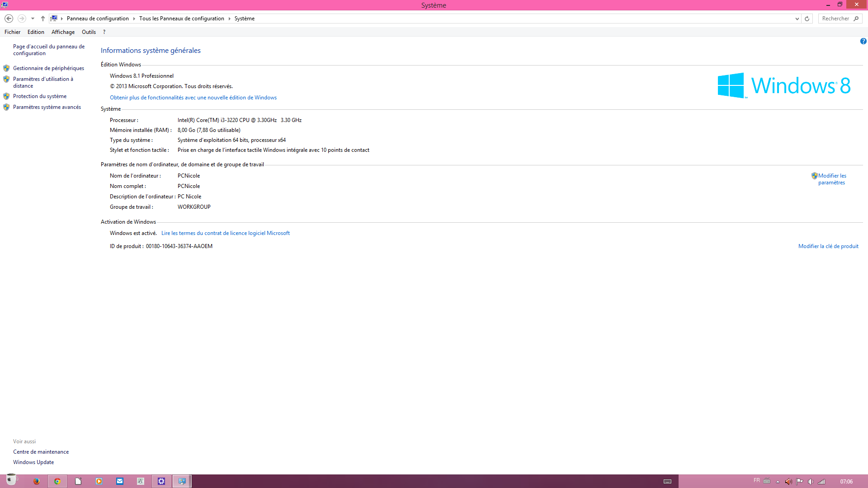
Task: Click 'Modifier la clé de produit'
Action: coord(828,246)
